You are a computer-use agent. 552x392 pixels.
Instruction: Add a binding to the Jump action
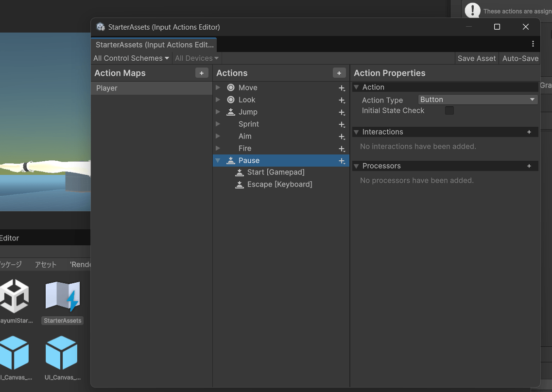coord(342,112)
